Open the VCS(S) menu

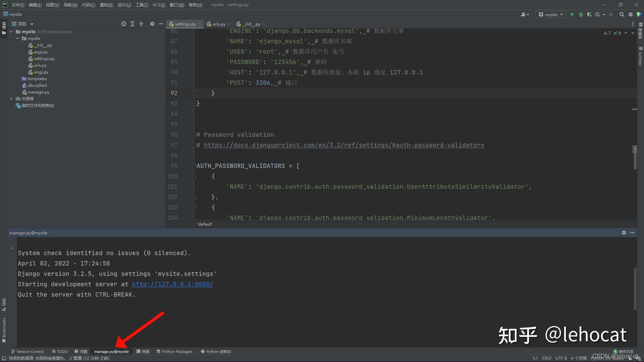159,5
